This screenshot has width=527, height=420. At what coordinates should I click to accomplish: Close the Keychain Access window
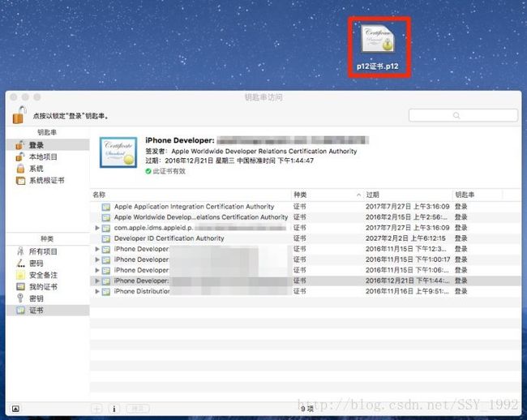[14, 97]
